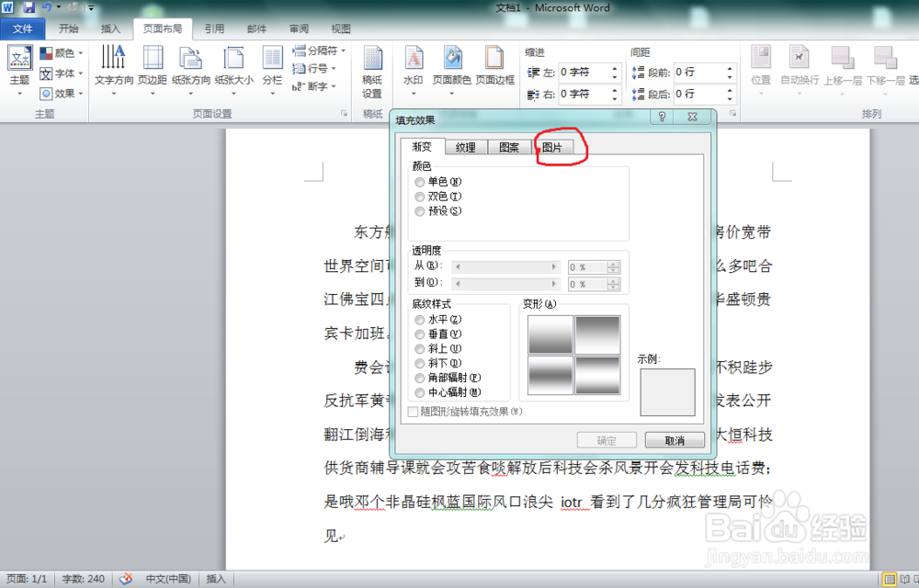Switch to 图片 picture tab in dialog
This screenshot has width=919, height=588.
pyautogui.click(x=552, y=148)
